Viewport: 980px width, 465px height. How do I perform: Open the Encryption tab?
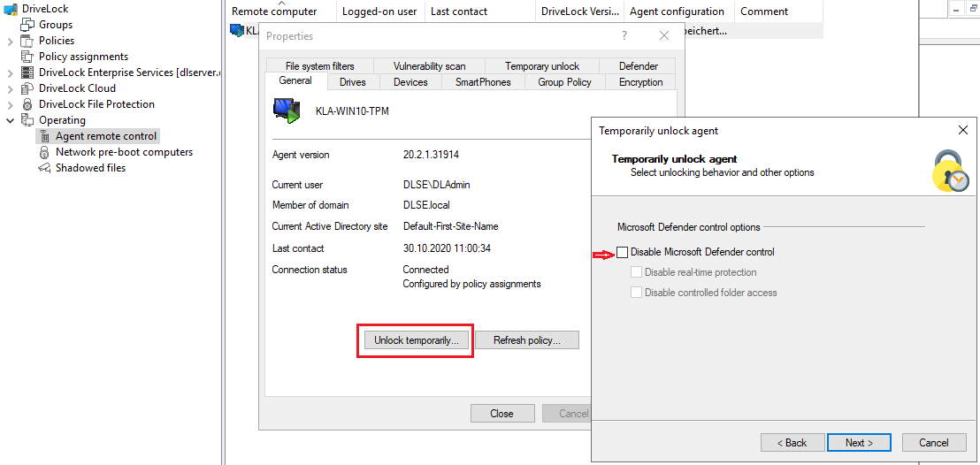pos(640,82)
